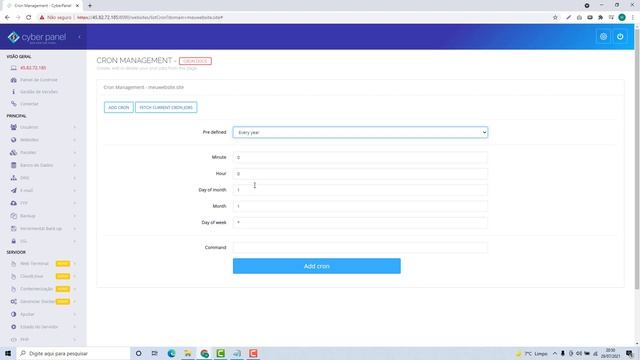The height and width of the screenshot is (360, 640).
Task: Click the Ajustar contrast icon
Action: click(x=13, y=314)
